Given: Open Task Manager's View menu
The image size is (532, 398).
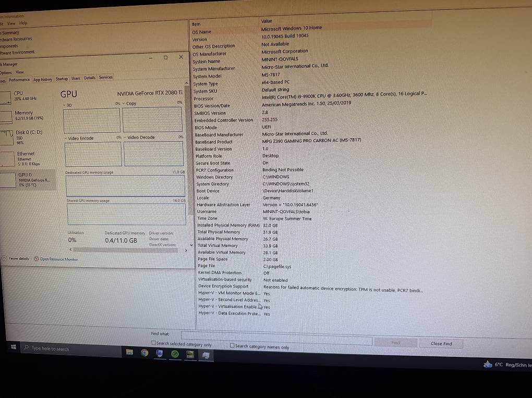Looking at the screenshot, I should (x=20, y=72).
